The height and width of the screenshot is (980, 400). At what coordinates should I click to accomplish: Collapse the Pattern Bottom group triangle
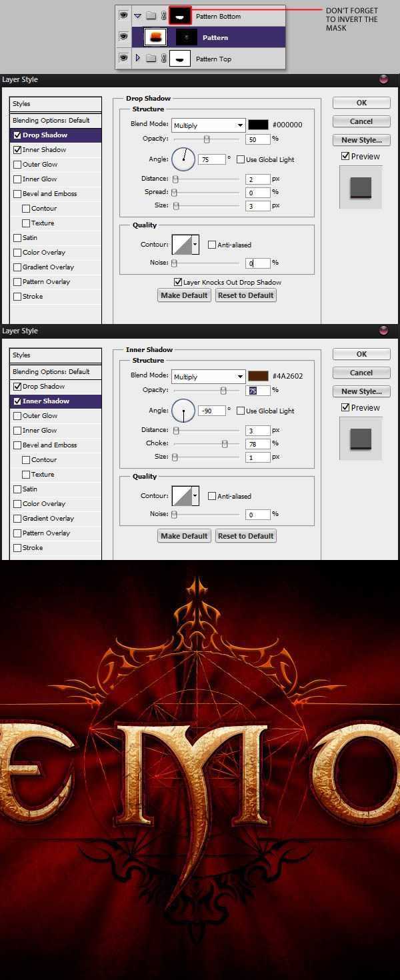pos(138,16)
